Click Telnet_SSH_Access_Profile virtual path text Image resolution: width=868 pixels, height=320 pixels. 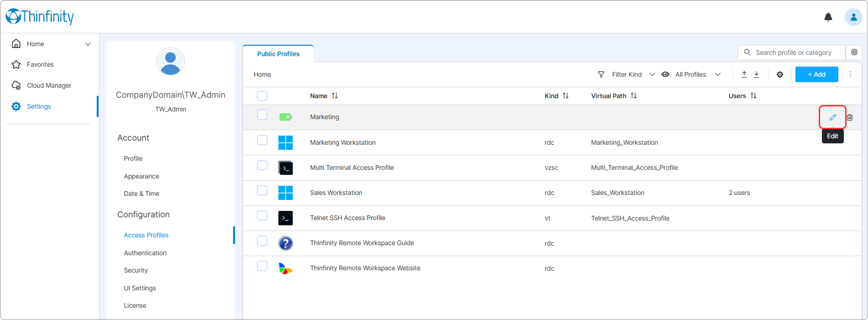tap(630, 218)
